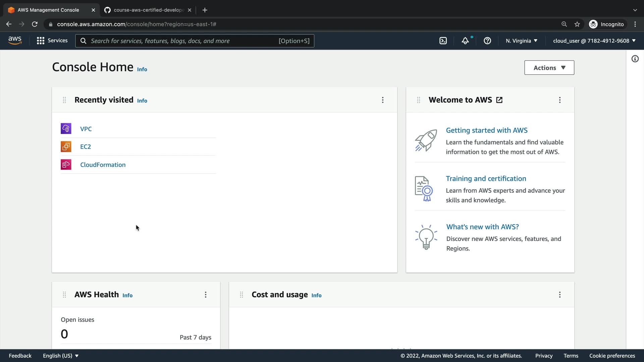Click the AWS logo home icon
Screen dimensions: 644x362
[x=15, y=41]
